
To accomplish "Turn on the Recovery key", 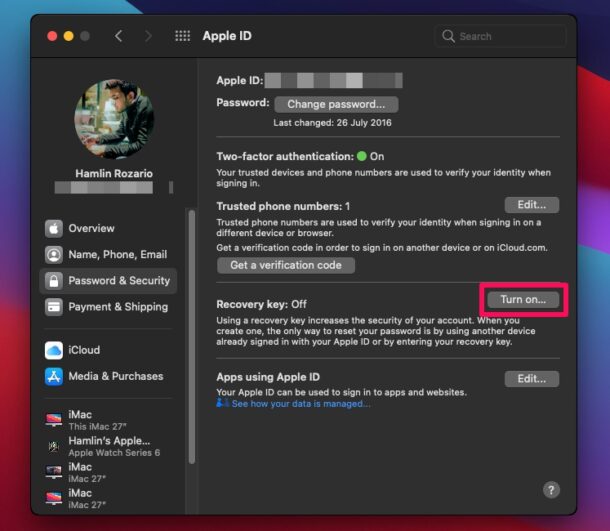I will pos(523,300).
